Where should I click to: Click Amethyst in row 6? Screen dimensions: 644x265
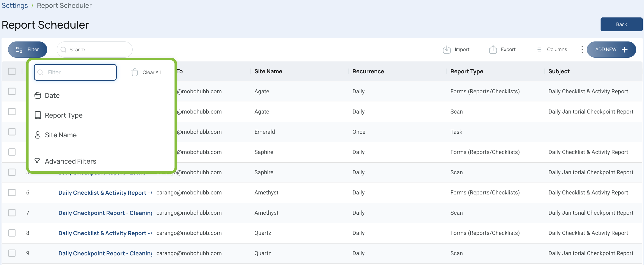coord(266,192)
